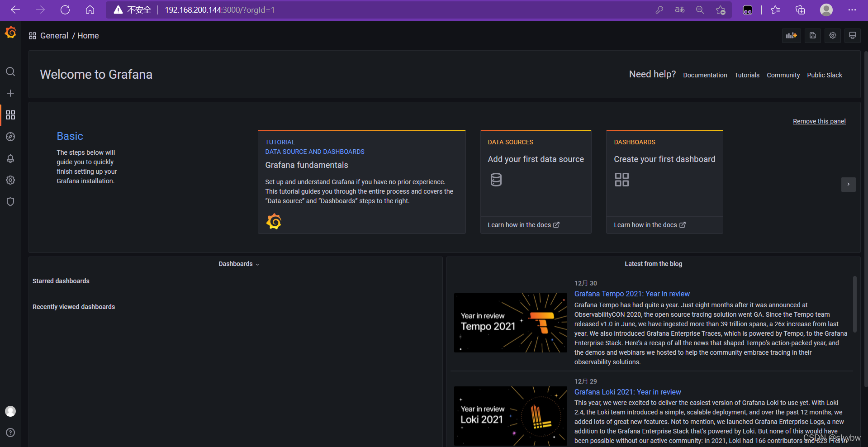
Task: Click Add your first data source
Action: tap(536, 159)
